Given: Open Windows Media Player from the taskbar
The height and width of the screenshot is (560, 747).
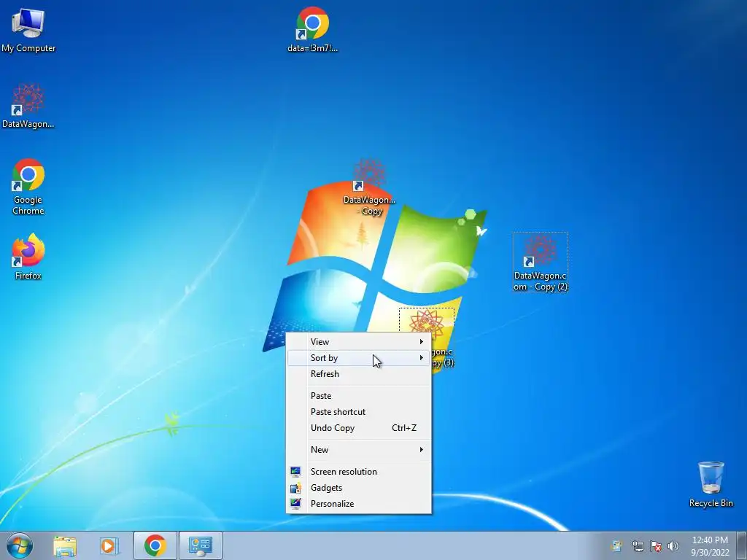Looking at the screenshot, I should coord(109,545).
